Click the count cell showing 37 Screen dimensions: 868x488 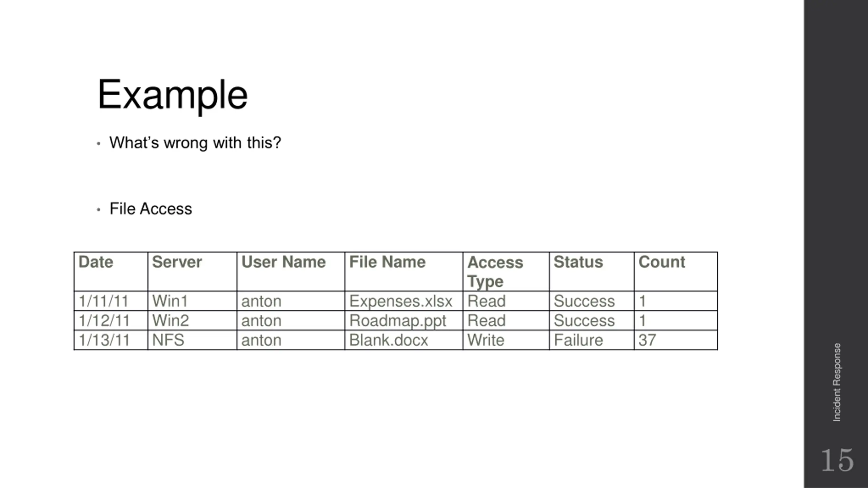pyautogui.click(x=676, y=340)
